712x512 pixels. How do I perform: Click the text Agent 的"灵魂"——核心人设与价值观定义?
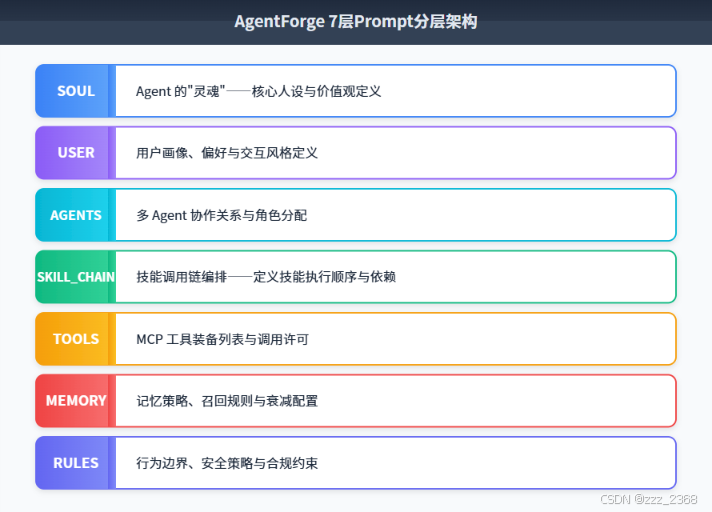[x=258, y=91]
